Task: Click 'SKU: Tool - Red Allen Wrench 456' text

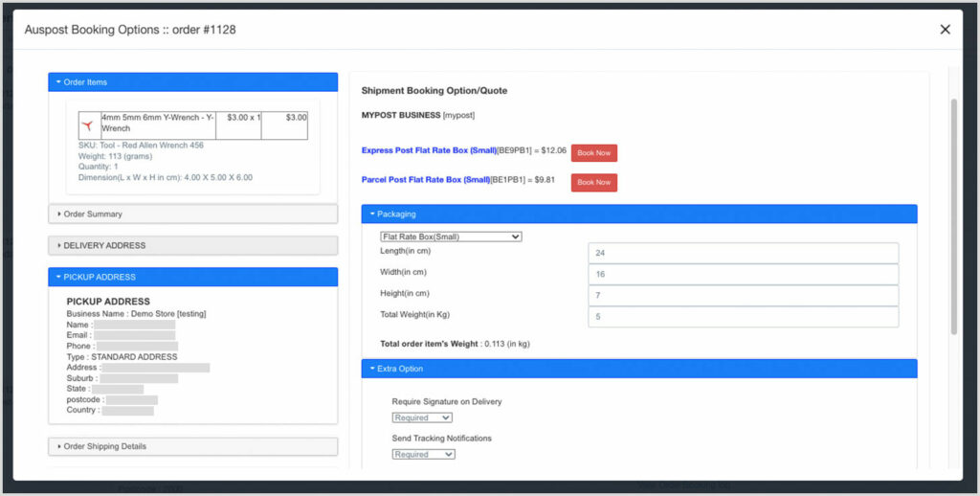Action: pyautogui.click(x=142, y=146)
